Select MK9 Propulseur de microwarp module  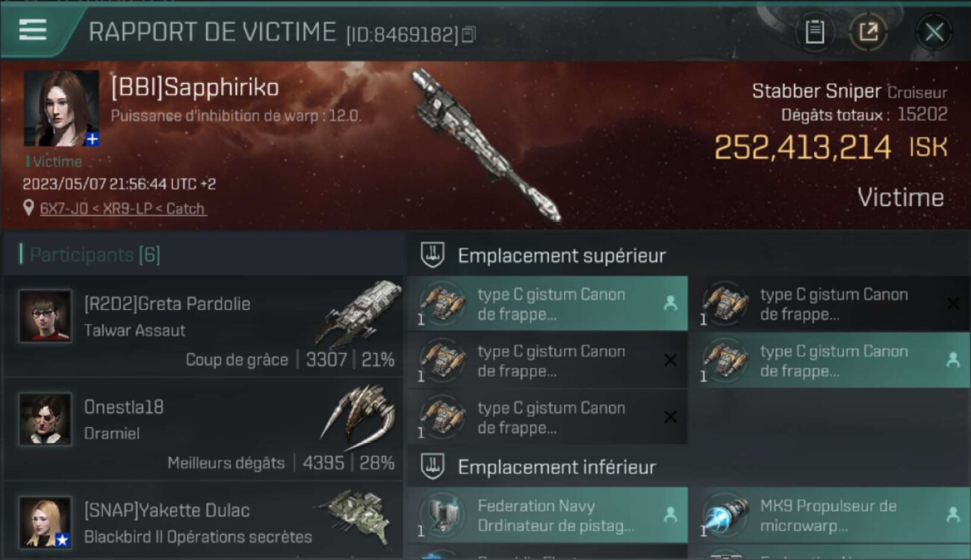[830, 515]
